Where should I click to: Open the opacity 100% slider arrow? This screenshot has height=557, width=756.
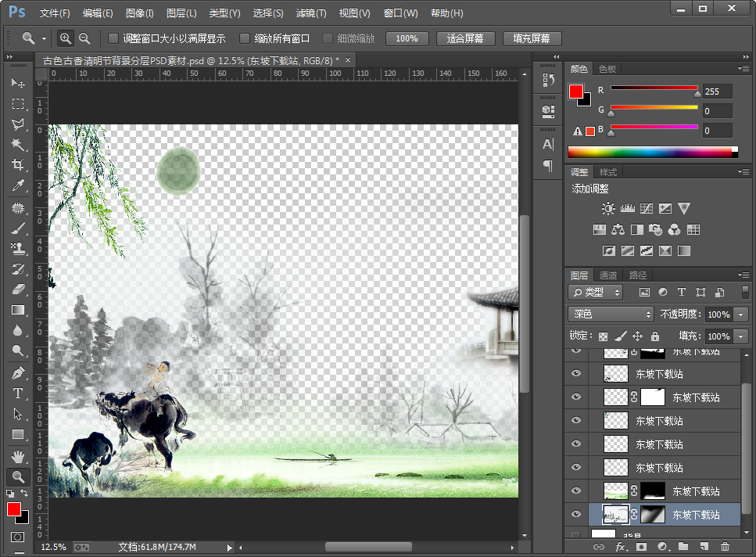(x=741, y=314)
